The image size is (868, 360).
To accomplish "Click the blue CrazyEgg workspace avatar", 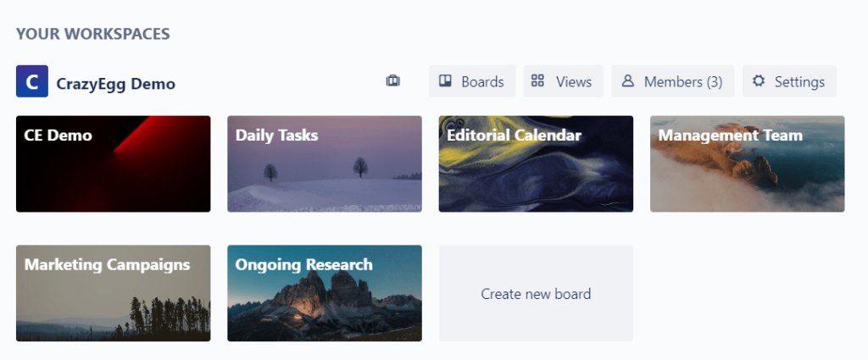I will [x=32, y=81].
